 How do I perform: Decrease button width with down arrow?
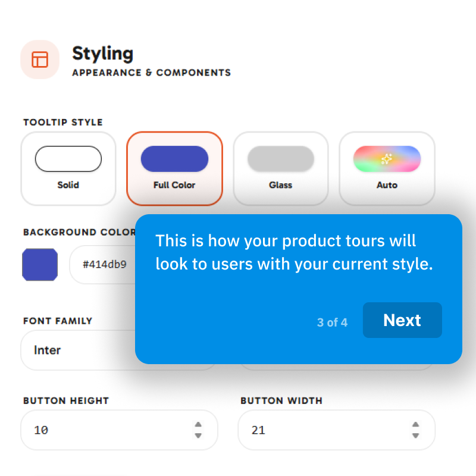(415, 436)
